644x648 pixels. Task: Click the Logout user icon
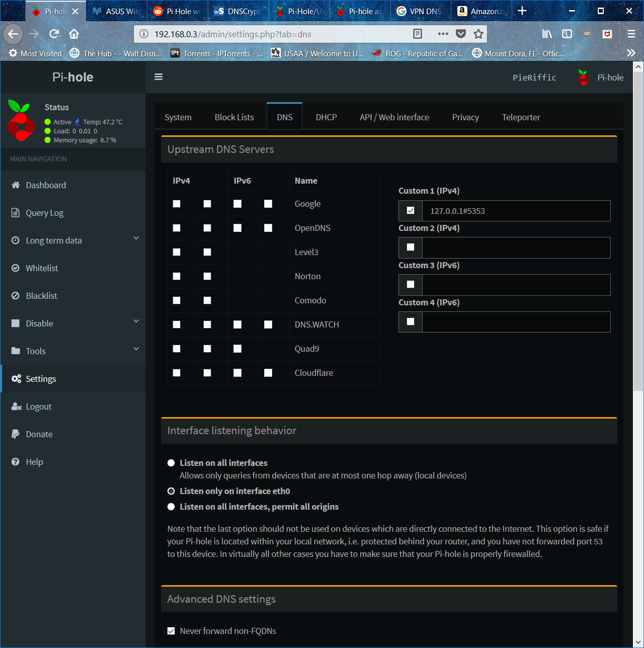(16, 407)
